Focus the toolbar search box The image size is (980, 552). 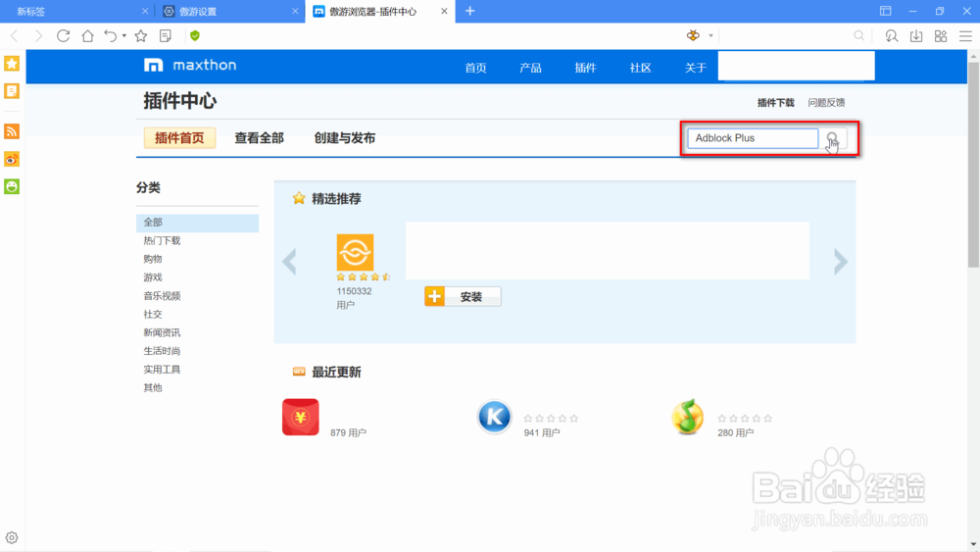pyautogui.click(x=786, y=35)
